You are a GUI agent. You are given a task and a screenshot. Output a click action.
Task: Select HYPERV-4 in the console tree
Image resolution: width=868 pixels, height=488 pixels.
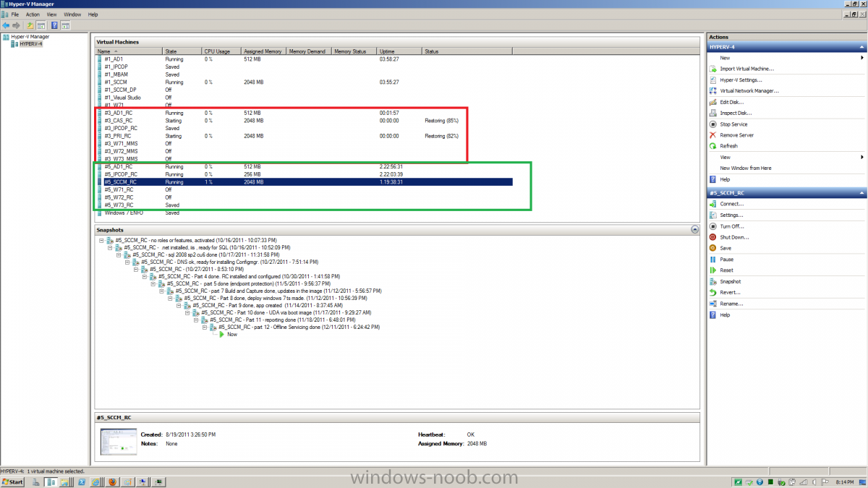pos(31,44)
